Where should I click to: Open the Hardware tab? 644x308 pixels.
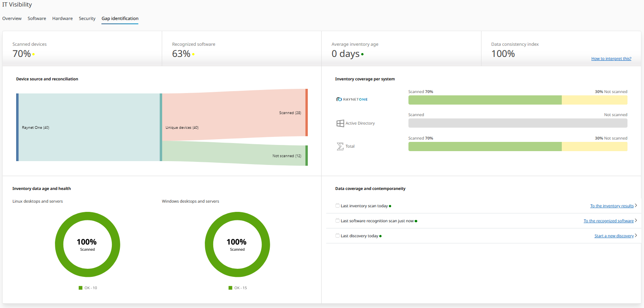[x=62, y=18]
